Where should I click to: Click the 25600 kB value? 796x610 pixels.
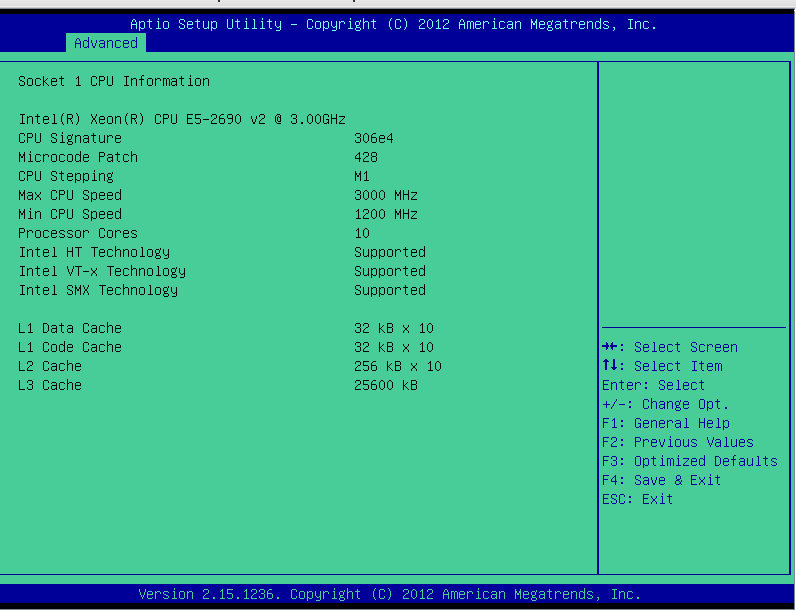click(386, 385)
